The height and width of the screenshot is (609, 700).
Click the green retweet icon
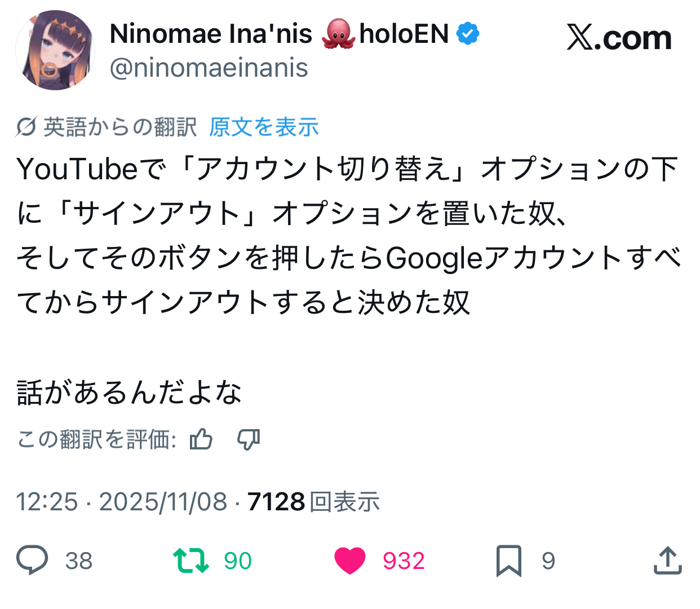point(190,561)
